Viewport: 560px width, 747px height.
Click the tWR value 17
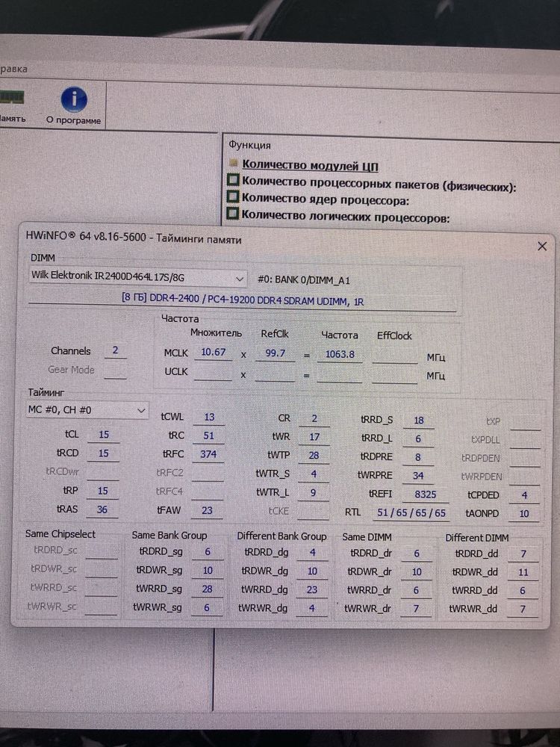(x=314, y=437)
